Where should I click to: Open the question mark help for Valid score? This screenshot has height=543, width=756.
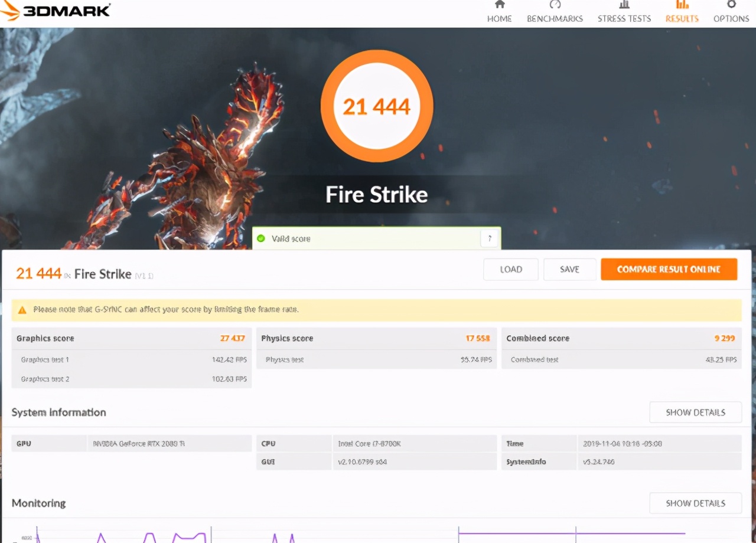[x=490, y=238]
